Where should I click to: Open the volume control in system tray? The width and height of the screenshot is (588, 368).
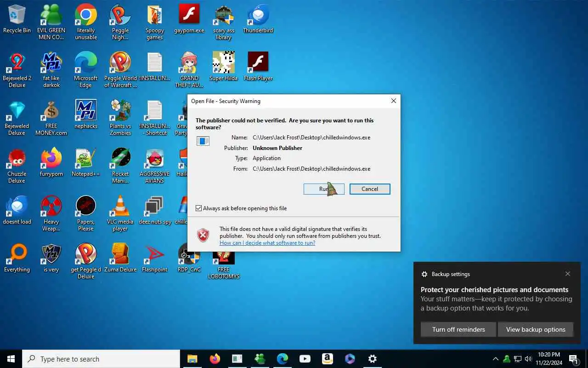pyautogui.click(x=528, y=359)
